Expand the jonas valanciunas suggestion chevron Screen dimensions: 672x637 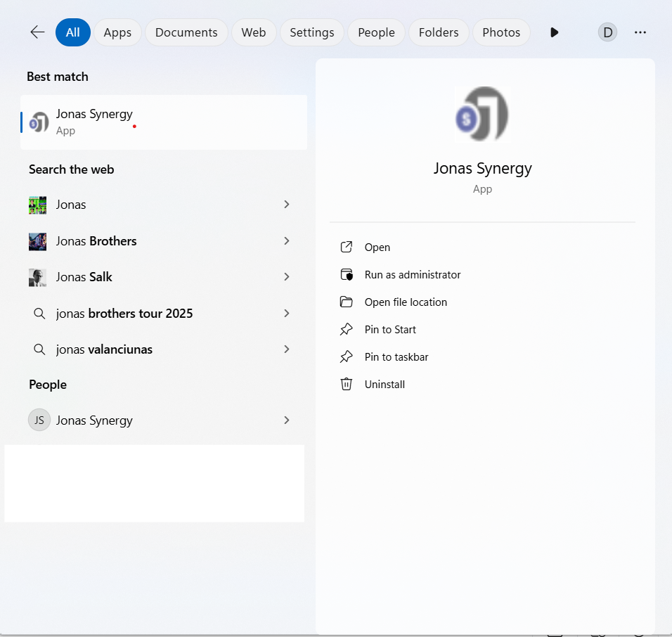[x=286, y=349]
